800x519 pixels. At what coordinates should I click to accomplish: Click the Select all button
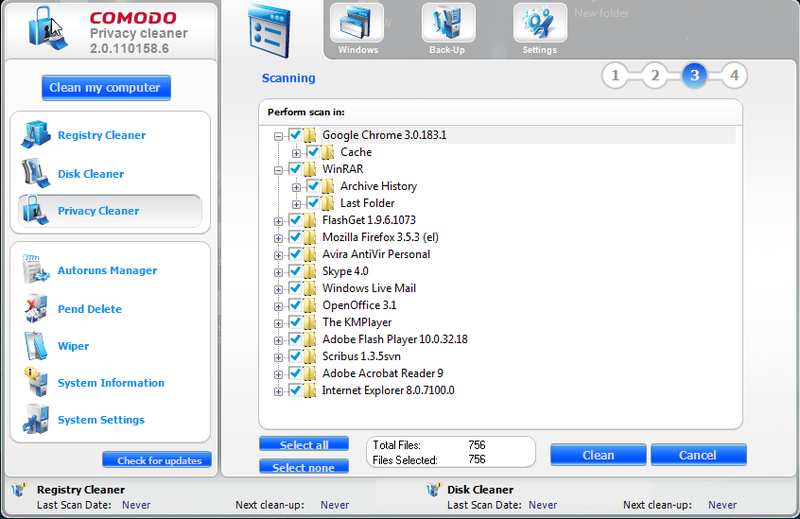[x=304, y=444]
